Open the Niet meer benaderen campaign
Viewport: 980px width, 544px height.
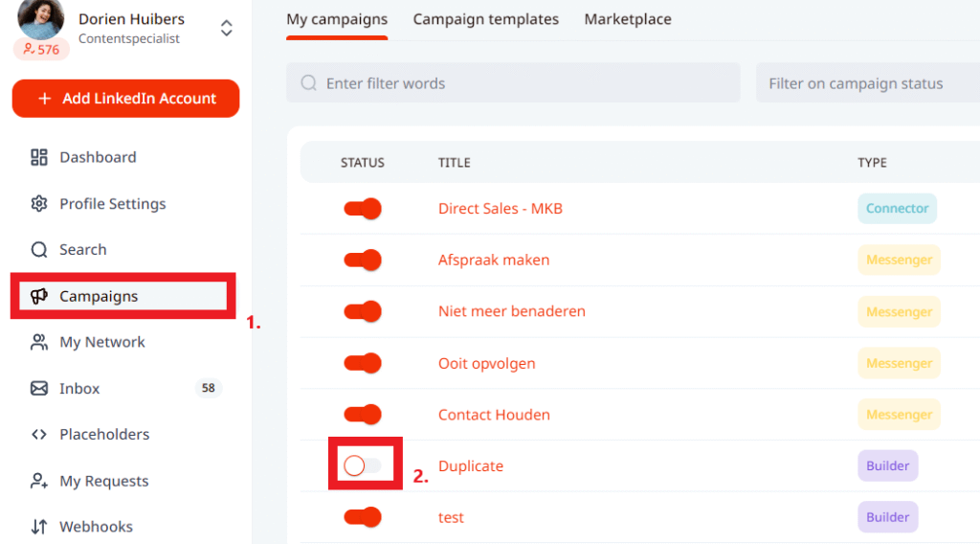point(511,311)
